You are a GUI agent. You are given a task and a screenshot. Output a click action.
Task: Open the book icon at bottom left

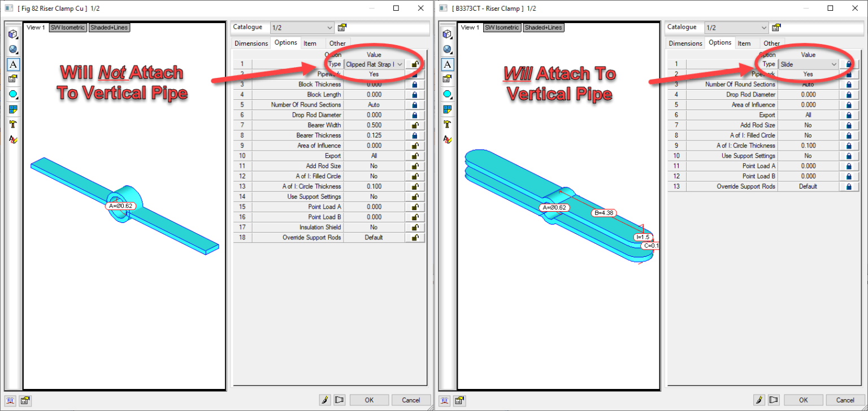click(x=10, y=400)
